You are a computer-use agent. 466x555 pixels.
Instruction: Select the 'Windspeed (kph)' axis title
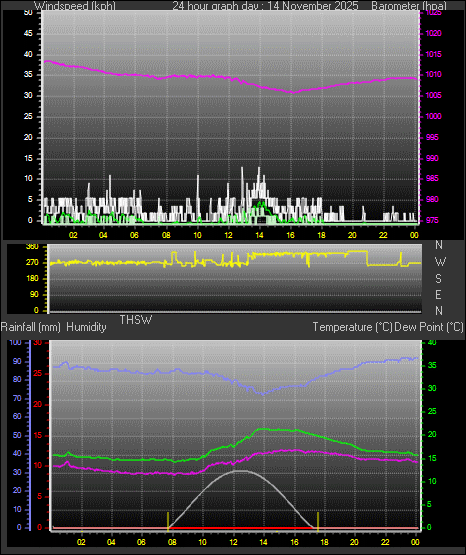tap(75, 6)
